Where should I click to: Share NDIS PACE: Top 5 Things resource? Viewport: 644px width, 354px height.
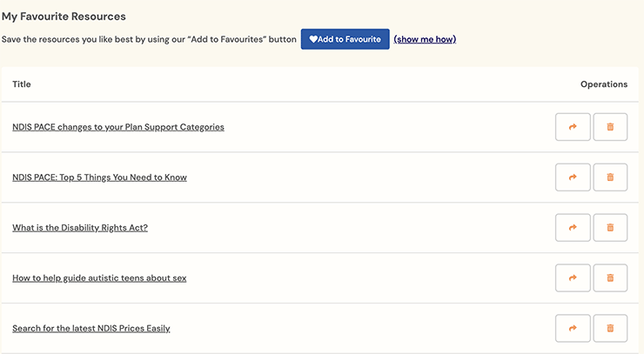pos(573,177)
